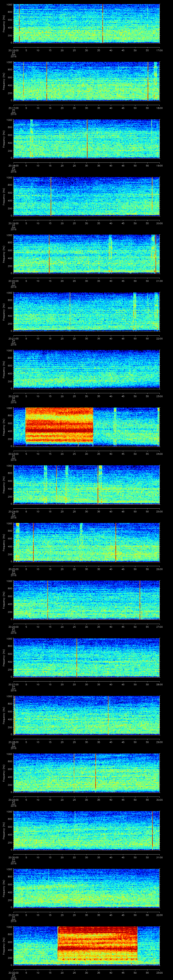Open the spectrogram panel starting at 20:19:00
The width and height of the screenshot is (173, 980).
(x=86, y=197)
